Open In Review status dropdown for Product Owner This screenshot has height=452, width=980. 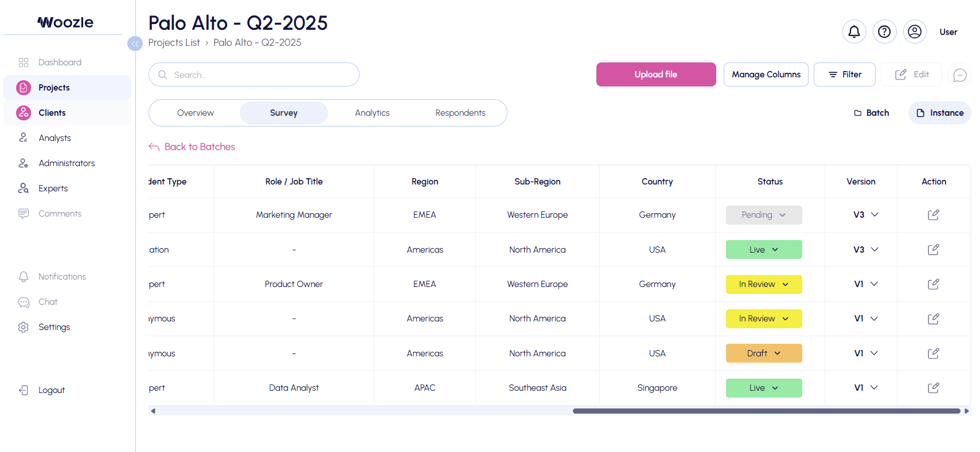pyautogui.click(x=763, y=284)
